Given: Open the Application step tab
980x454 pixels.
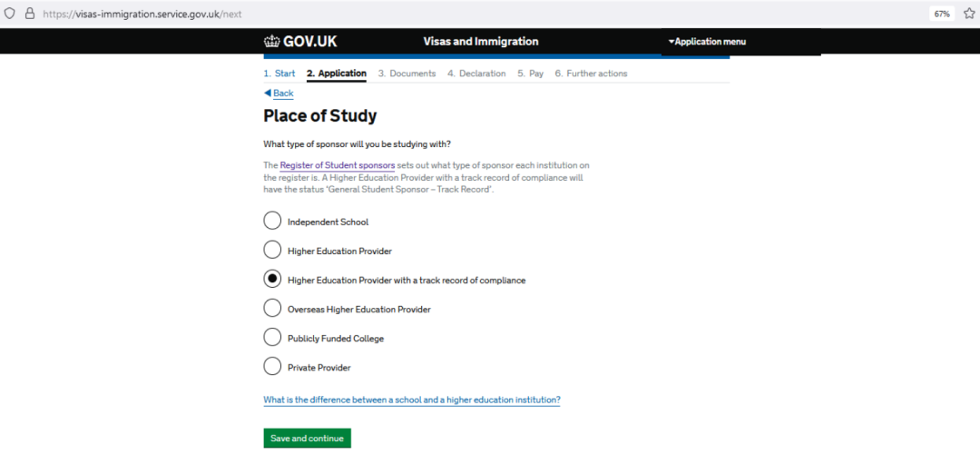Looking at the screenshot, I should [x=337, y=74].
